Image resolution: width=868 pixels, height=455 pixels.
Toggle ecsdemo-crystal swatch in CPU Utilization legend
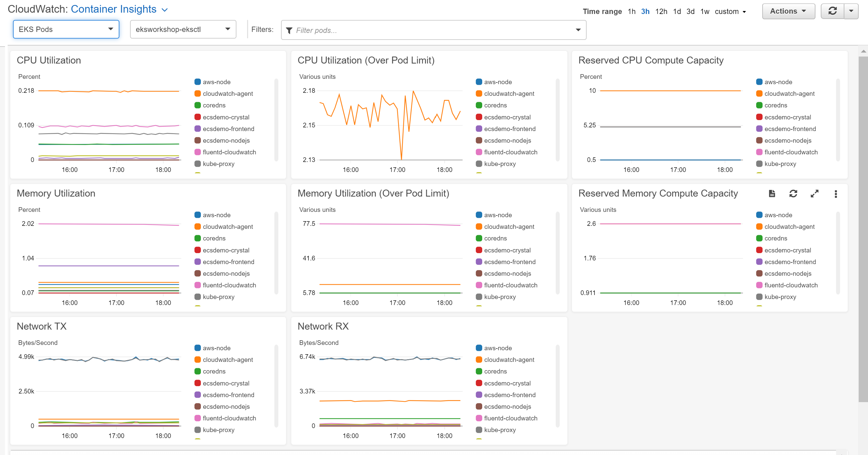click(x=198, y=117)
